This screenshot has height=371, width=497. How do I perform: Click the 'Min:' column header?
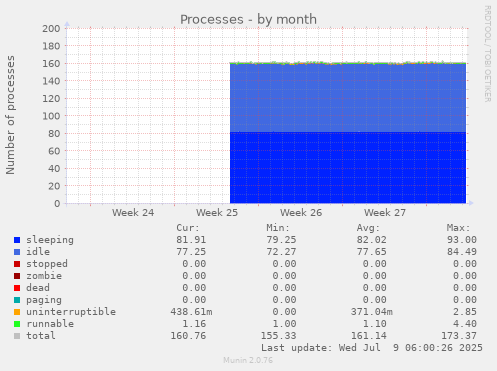pyautogui.click(x=278, y=228)
